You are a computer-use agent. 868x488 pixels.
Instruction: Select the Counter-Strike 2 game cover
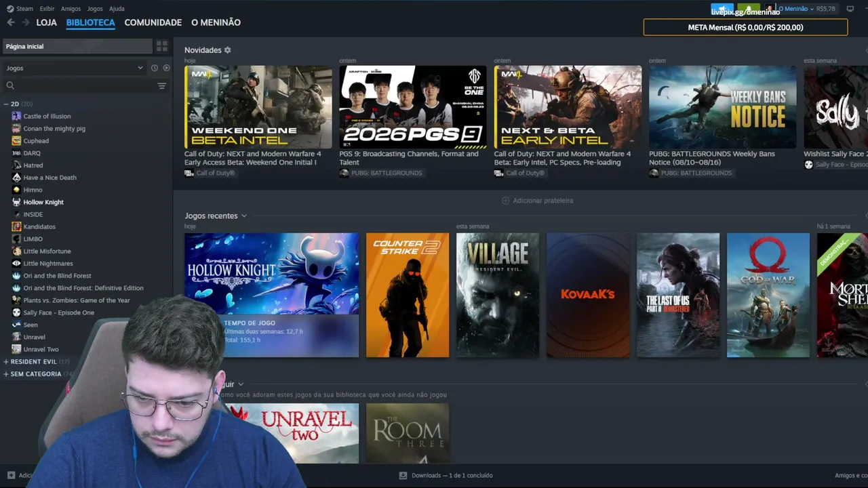point(408,295)
